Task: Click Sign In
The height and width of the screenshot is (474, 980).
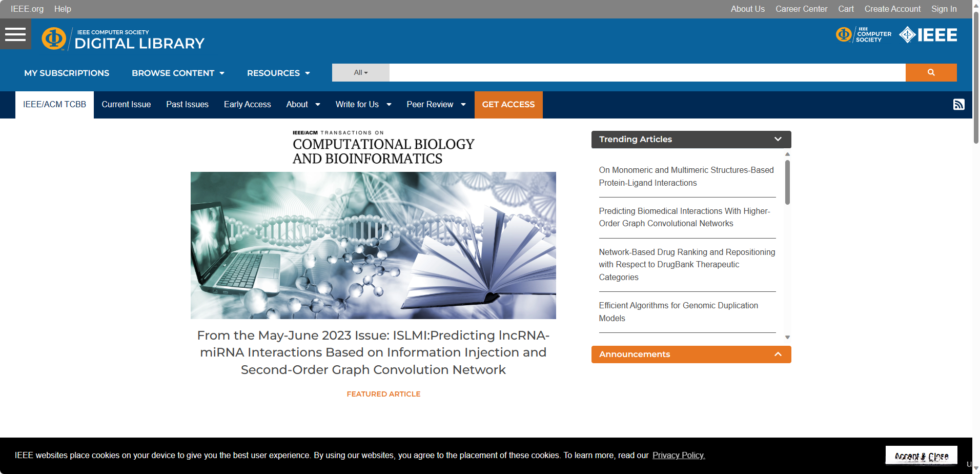Action: (x=944, y=9)
